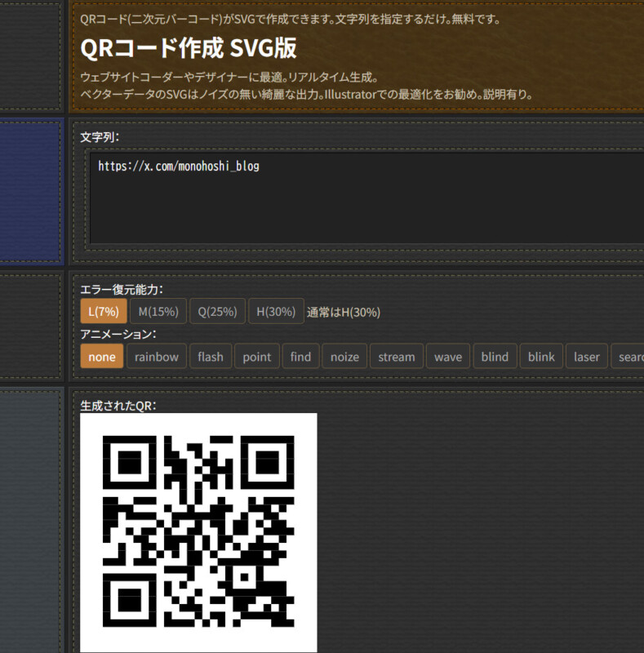Viewport: 644px width, 653px height.
Task: Click the 生成されたQR: label
Action: pyautogui.click(x=118, y=406)
